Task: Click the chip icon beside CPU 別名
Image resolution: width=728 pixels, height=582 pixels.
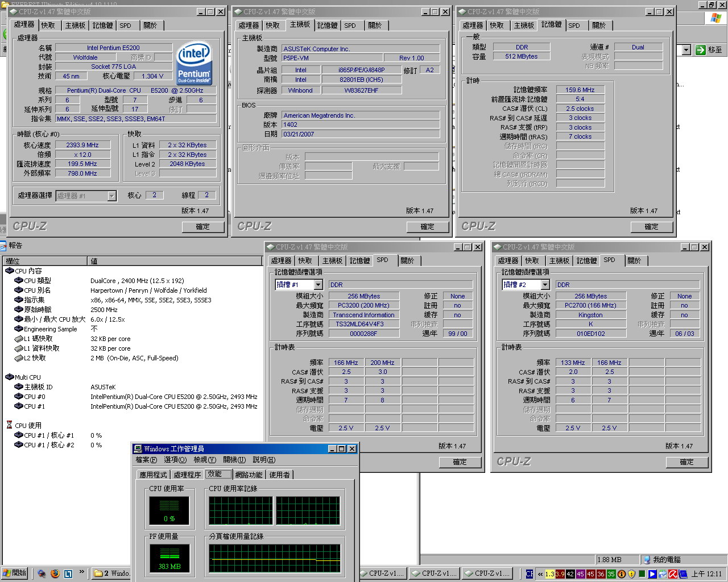Action: [x=18, y=290]
